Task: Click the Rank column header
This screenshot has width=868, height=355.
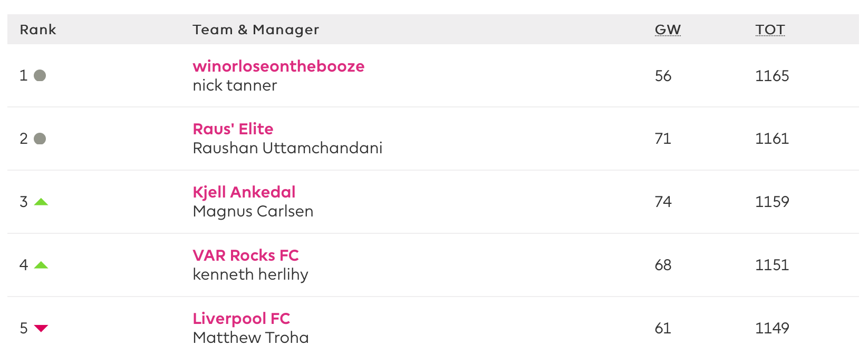Action: [x=38, y=29]
